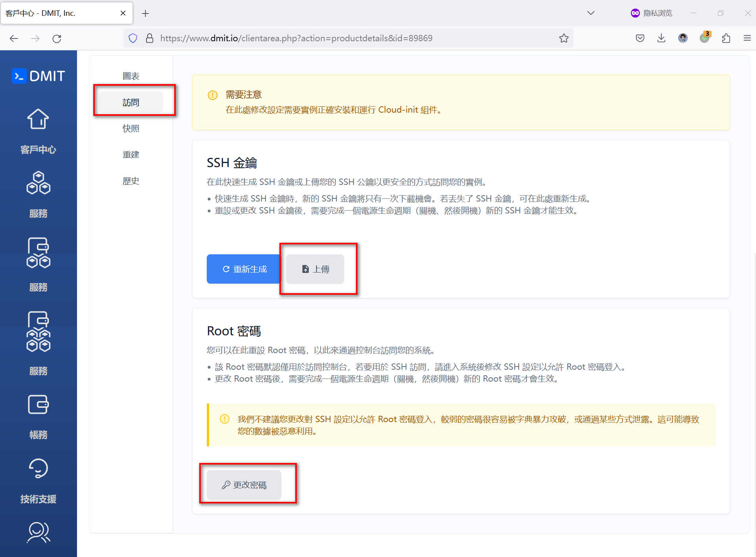Click the tracking protection shield icon
Image resolution: width=756 pixels, height=557 pixels.
click(x=133, y=38)
